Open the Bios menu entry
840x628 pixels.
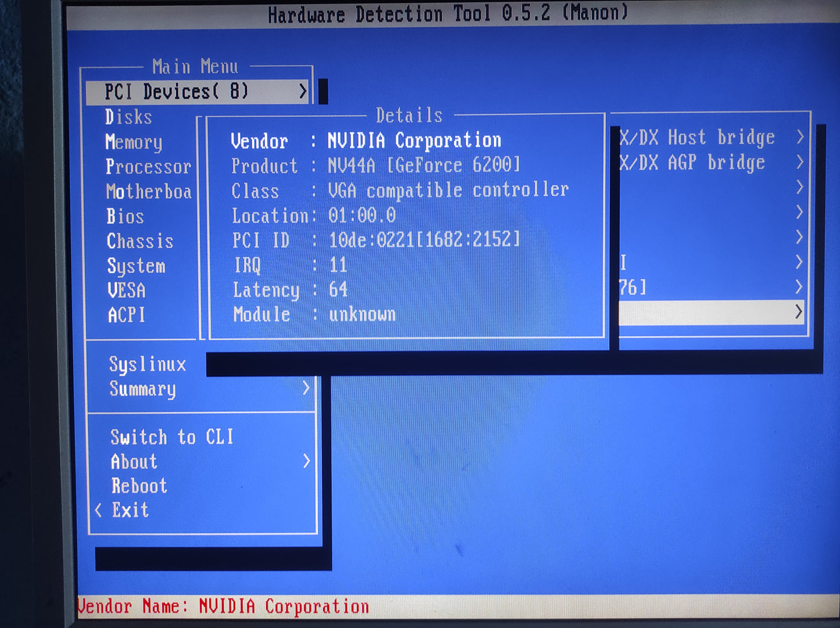125,217
